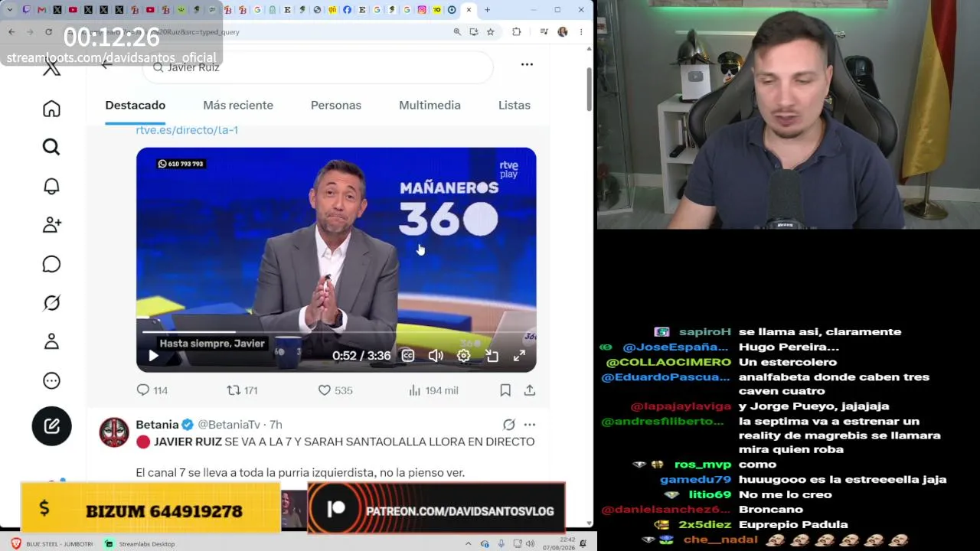Image resolution: width=980 pixels, height=551 pixels.
Task: Repost the tweet with 171 reposts
Action: (x=242, y=390)
